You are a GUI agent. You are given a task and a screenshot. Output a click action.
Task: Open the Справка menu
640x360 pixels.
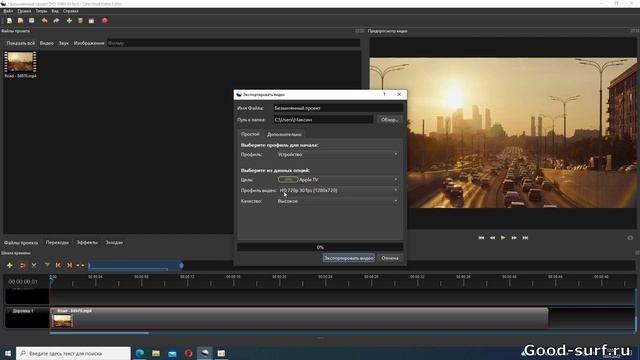tap(70, 11)
